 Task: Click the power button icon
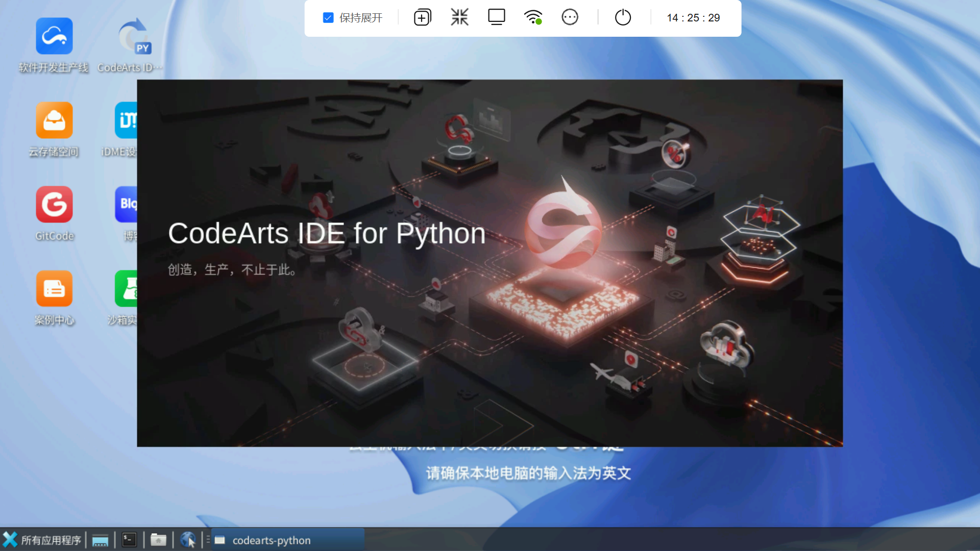[623, 18]
